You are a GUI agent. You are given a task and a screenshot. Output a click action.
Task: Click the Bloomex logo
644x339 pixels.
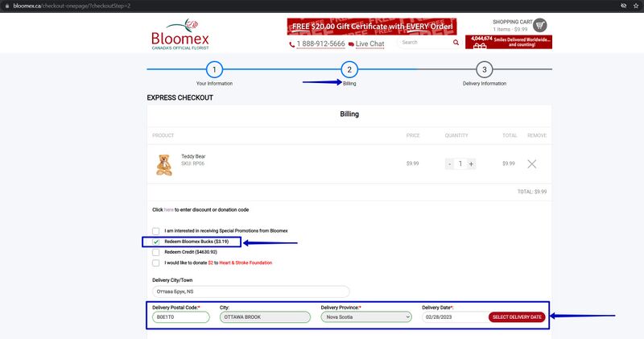(180, 34)
